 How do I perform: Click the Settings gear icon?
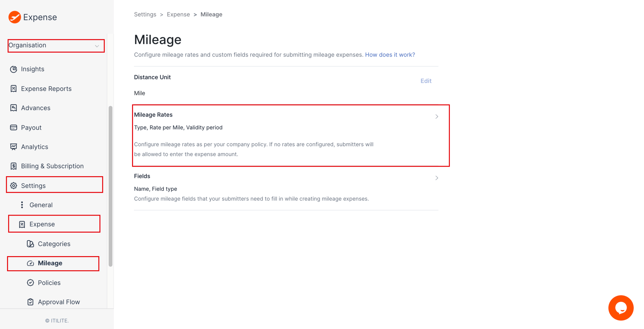[x=14, y=186]
